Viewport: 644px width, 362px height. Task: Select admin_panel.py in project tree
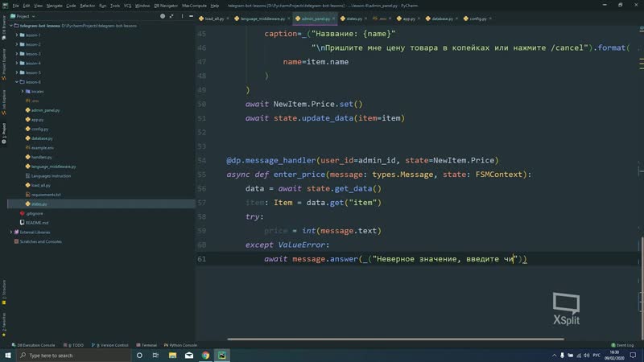[x=43, y=110]
